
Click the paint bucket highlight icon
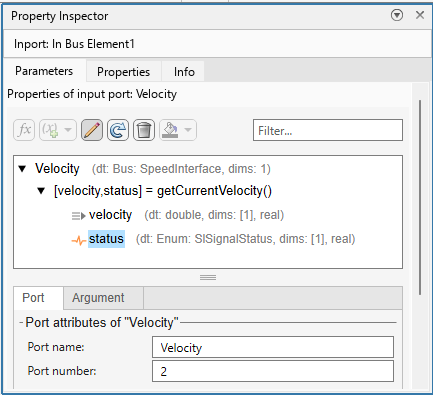[170, 130]
